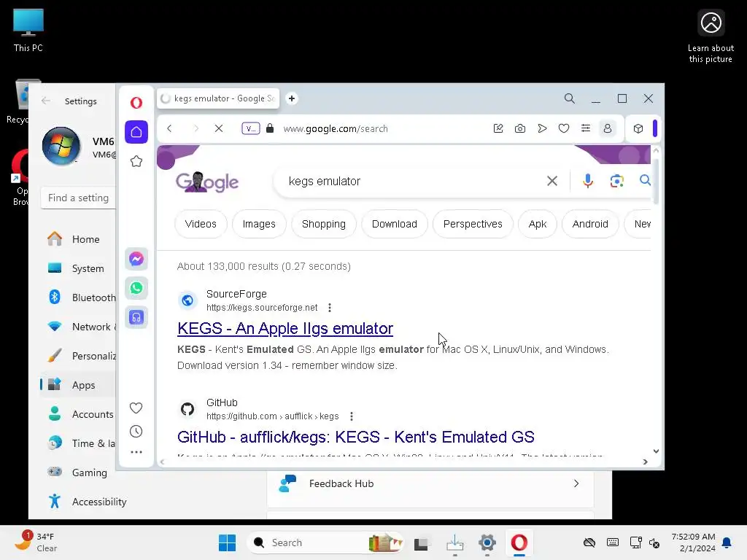The width and height of the screenshot is (747, 560).
Task: Open Messenger in Opera sidebar
Action: point(136,259)
